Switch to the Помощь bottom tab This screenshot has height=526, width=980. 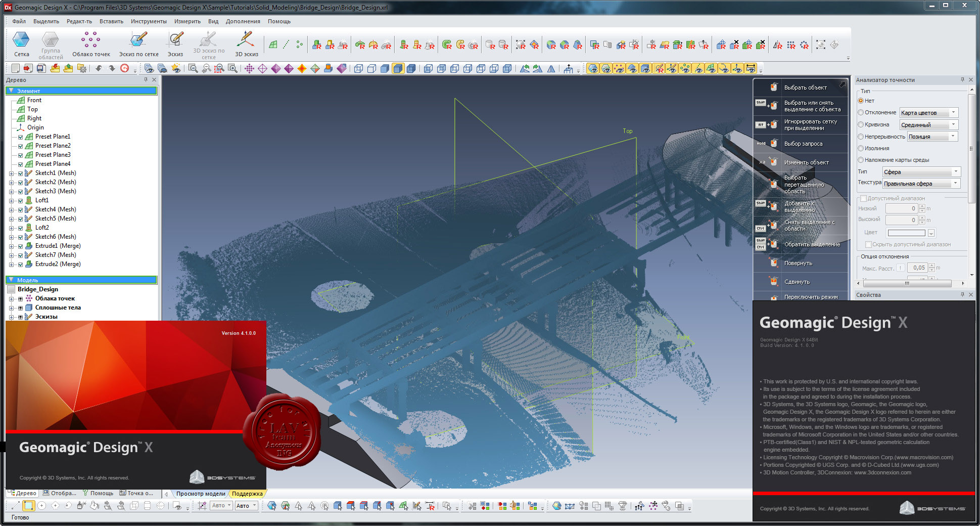(x=98, y=493)
